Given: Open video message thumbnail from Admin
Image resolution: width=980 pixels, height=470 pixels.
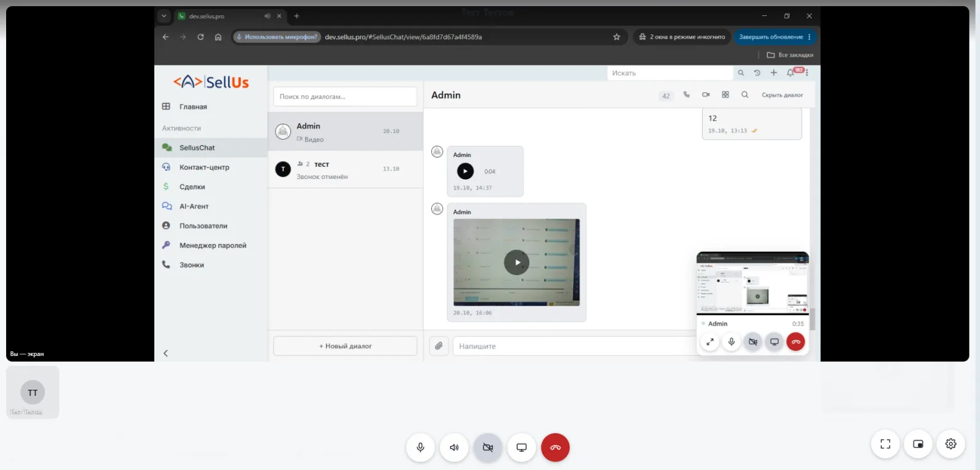Looking at the screenshot, I should click(x=516, y=262).
